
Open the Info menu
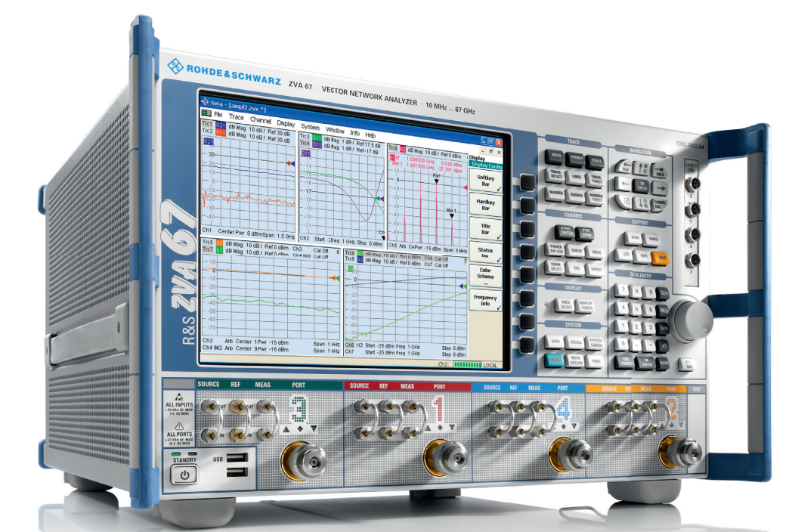click(354, 133)
